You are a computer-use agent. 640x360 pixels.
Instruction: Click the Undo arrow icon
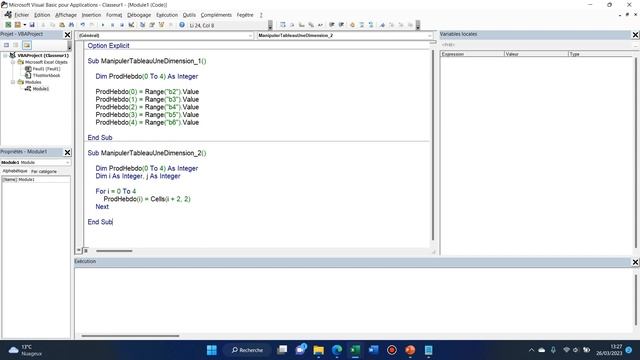point(82,25)
